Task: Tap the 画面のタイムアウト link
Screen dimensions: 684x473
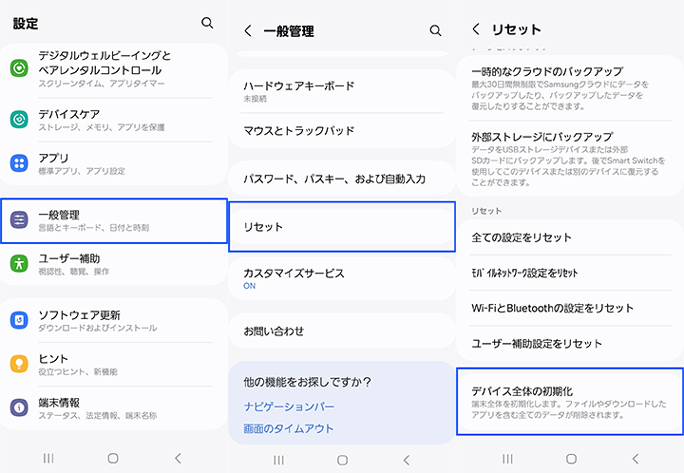Action: pyautogui.click(x=289, y=428)
